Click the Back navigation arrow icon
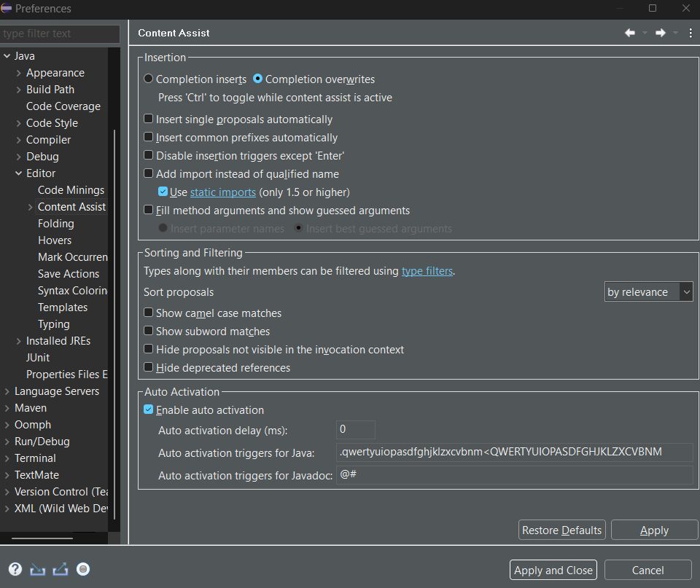This screenshot has height=588, width=700. 629,33
